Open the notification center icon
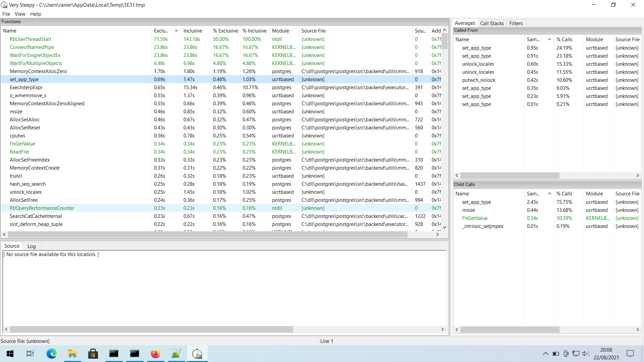Image resolution: width=644 pixels, height=362 pixels. click(x=630, y=354)
